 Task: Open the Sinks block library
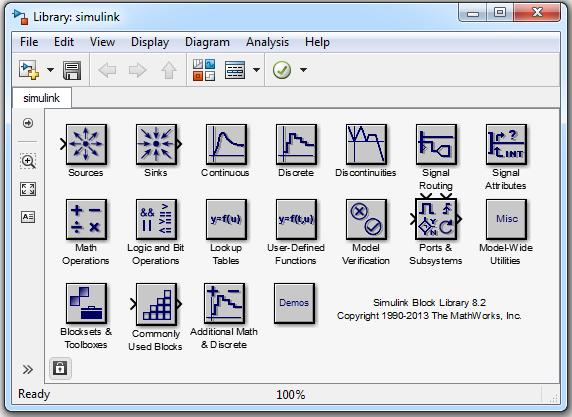click(x=156, y=144)
